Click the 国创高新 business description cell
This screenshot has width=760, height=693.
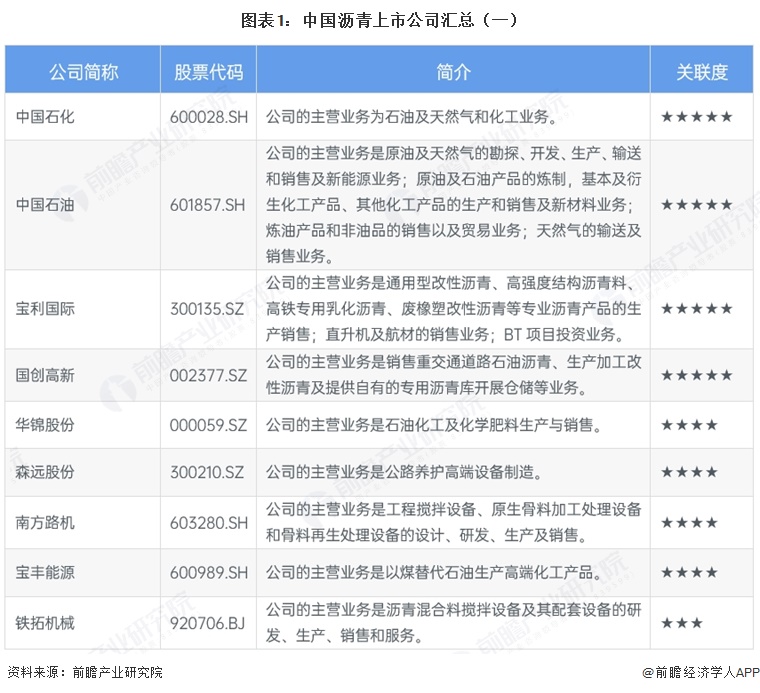click(453, 375)
